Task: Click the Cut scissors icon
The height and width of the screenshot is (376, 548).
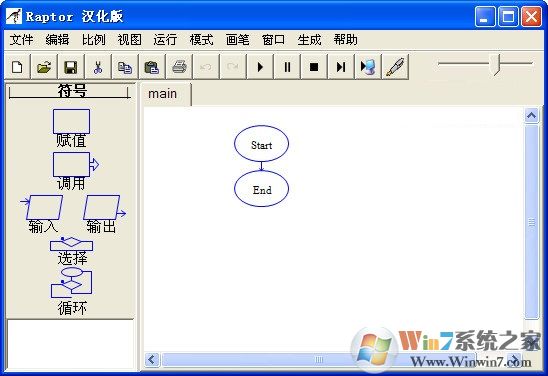Action: [98, 66]
